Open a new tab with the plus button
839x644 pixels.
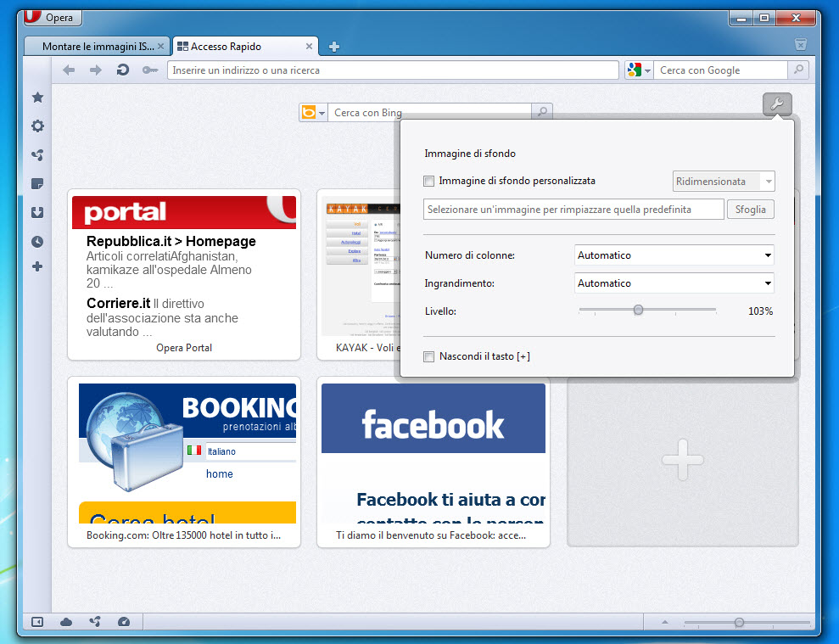334,47
